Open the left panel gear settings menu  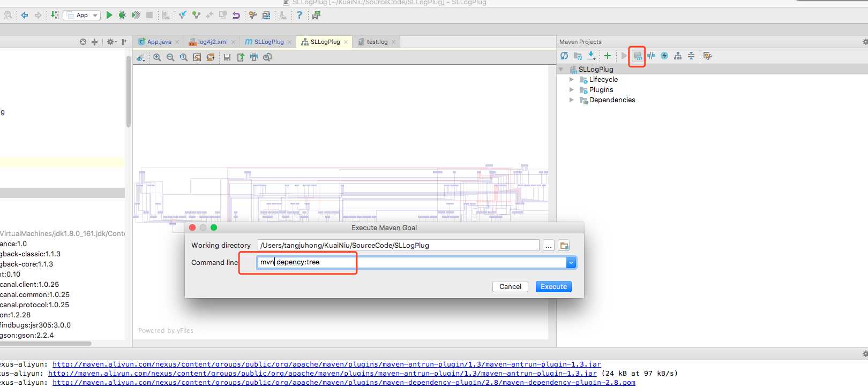point(111,42)
